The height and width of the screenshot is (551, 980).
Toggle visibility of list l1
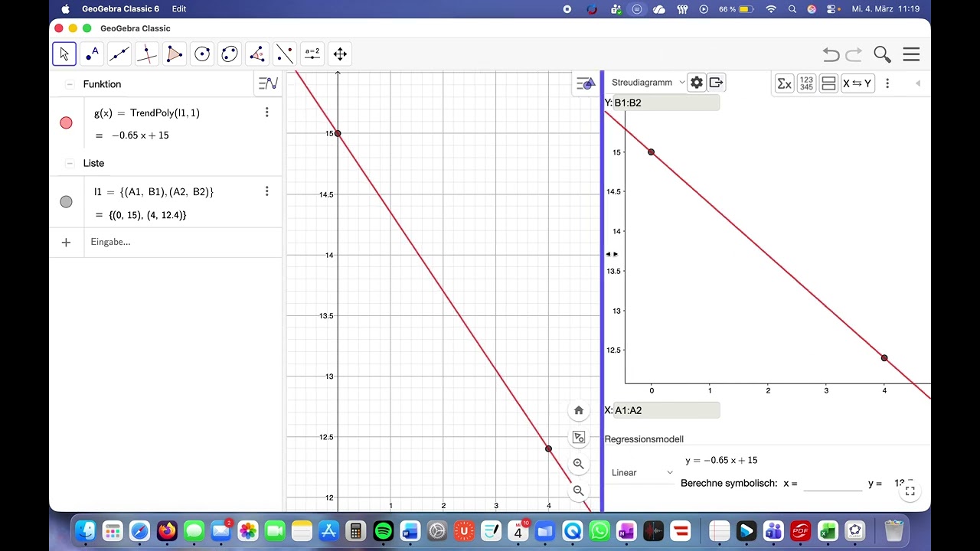[x=66, y=202]
